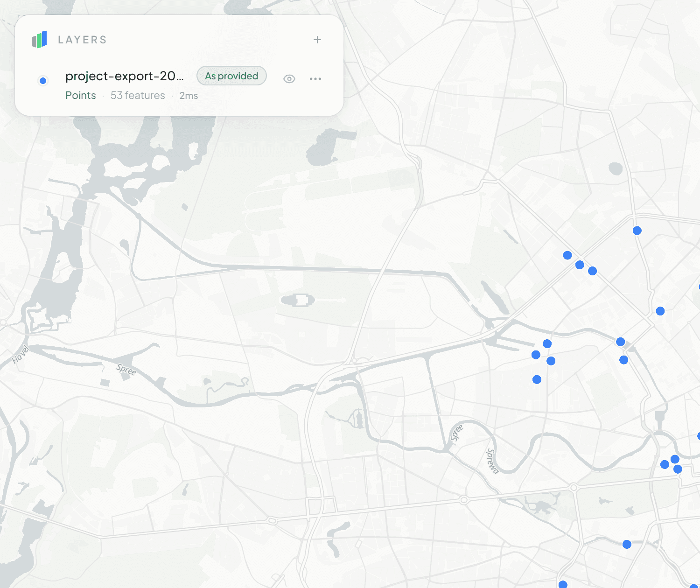Click the 'As provided' badge
The image size is (700, 588).
[x=231, y=76]
